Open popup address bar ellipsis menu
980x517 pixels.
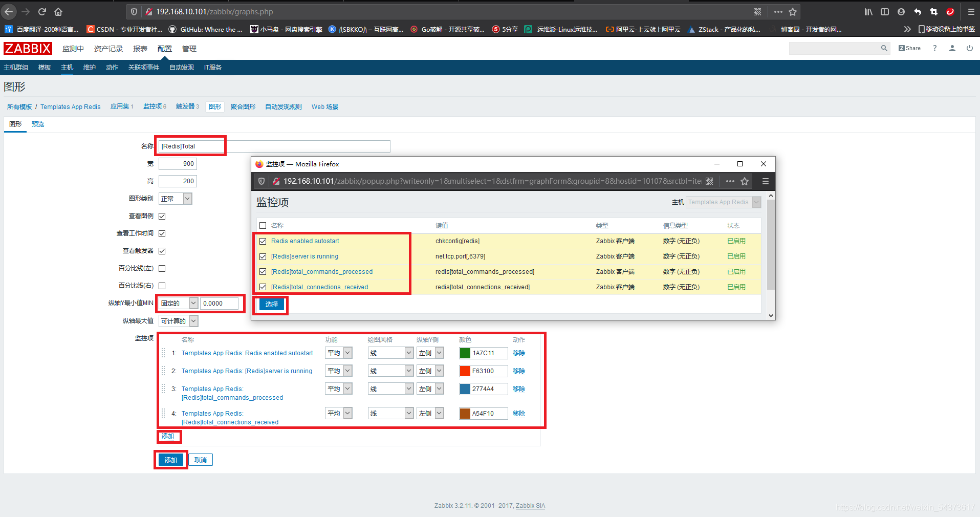coord(730,181)
